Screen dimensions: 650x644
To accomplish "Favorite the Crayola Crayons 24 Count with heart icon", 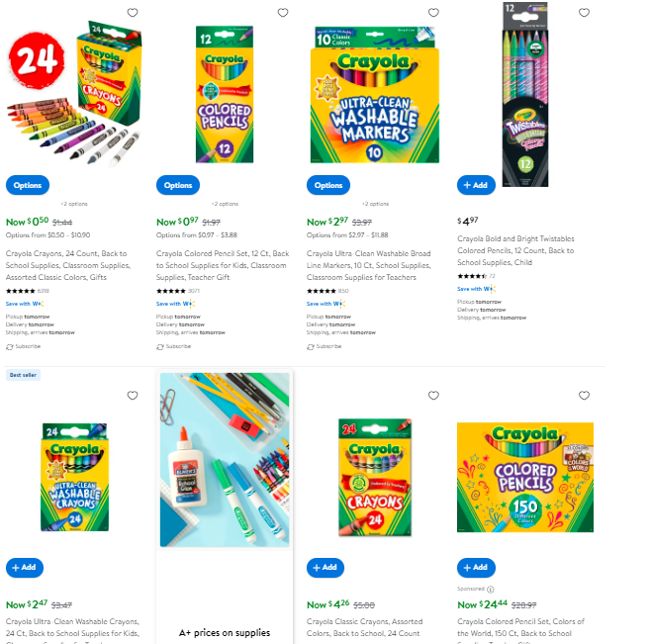I will coord(133,13).
